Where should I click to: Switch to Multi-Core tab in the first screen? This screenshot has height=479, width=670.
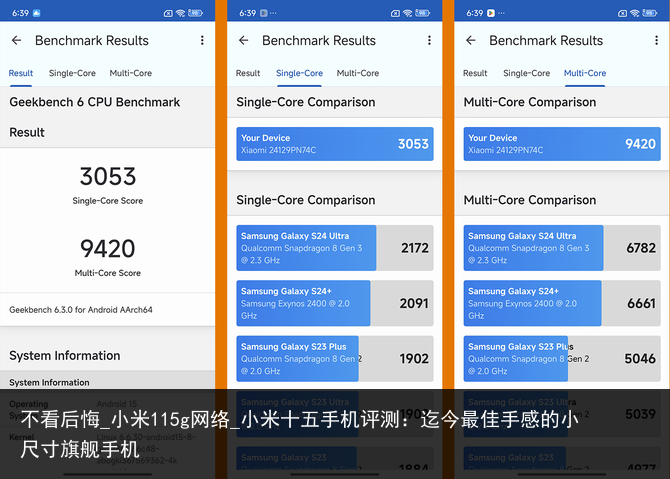tap(131, 73)
